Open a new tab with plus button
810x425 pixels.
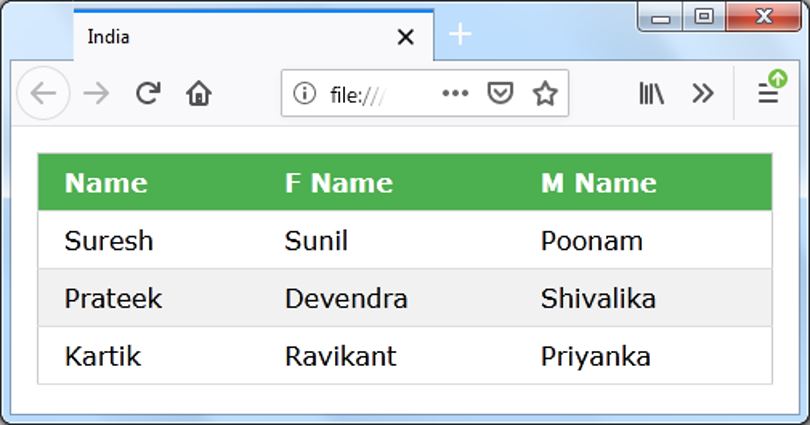[x=459, y=35]
